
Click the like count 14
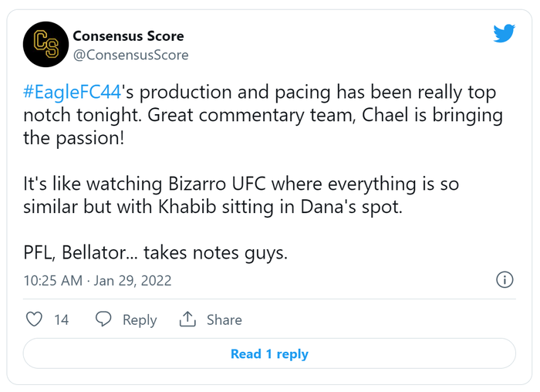click(x=61, y=319)
